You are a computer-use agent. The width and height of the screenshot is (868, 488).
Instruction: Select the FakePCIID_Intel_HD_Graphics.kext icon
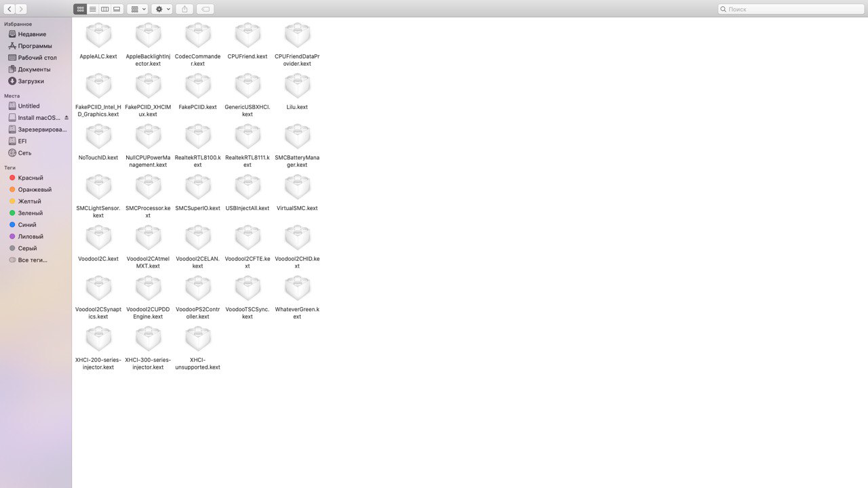coord(98,86)
